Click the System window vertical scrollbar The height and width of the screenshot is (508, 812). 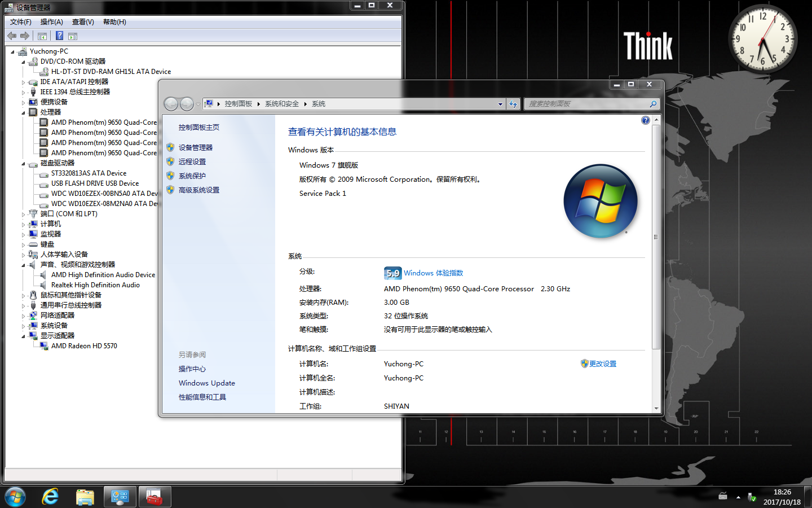[x=656, y=237]
